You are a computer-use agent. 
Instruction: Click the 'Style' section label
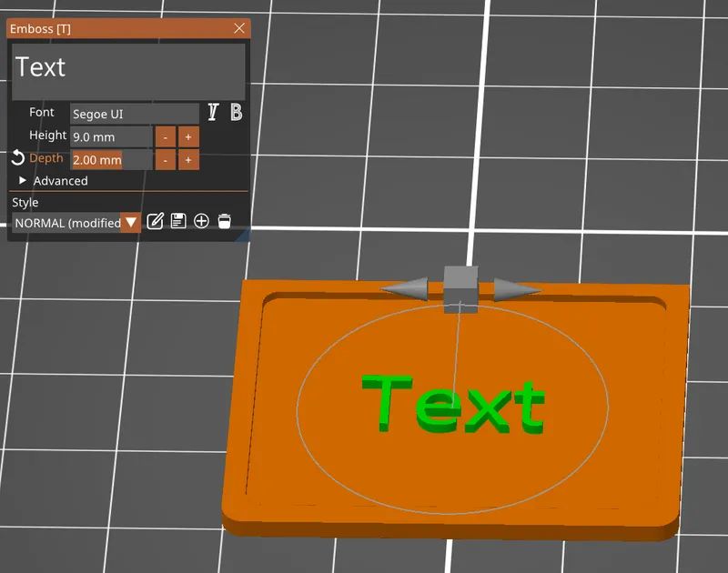click(x=25, y=202)
